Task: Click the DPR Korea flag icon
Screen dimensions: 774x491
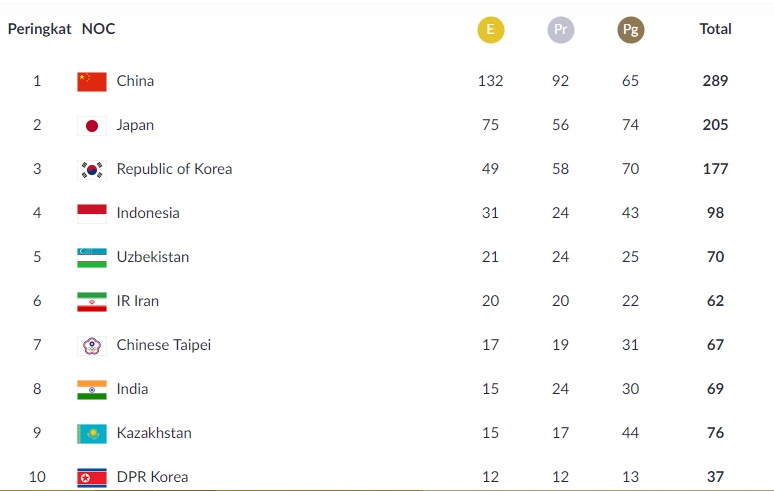Action: coord(92,477)
